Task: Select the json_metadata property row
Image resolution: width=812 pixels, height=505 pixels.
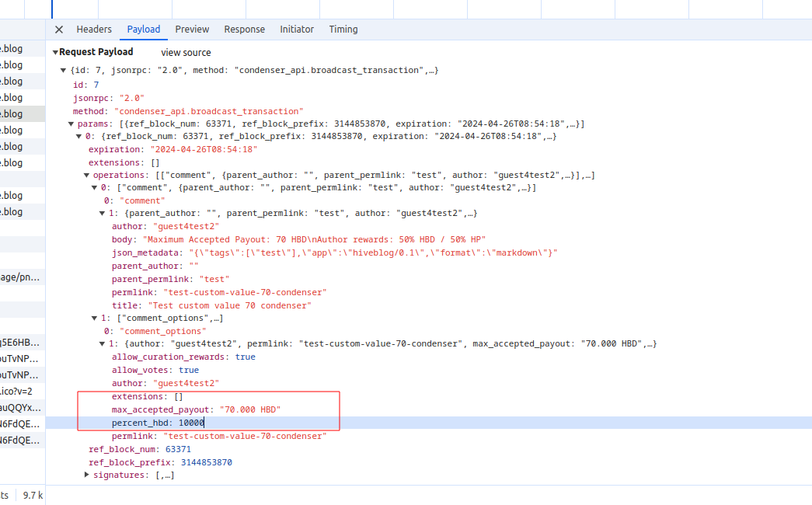Action: click(334, 253)
